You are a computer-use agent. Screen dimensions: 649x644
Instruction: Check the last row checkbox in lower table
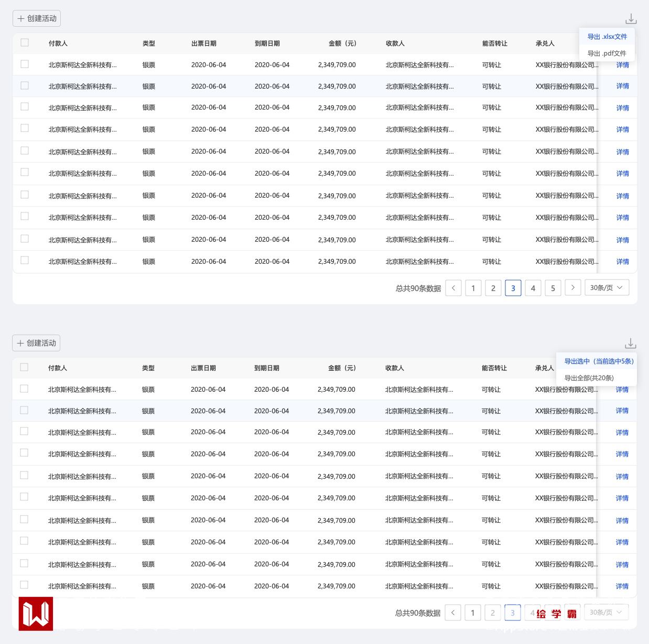[24, 585]
